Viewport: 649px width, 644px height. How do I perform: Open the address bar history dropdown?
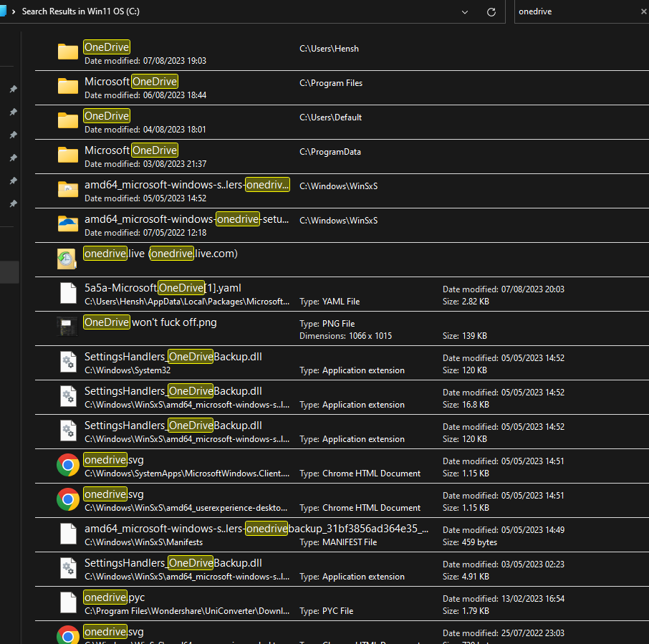pos(465,12)
